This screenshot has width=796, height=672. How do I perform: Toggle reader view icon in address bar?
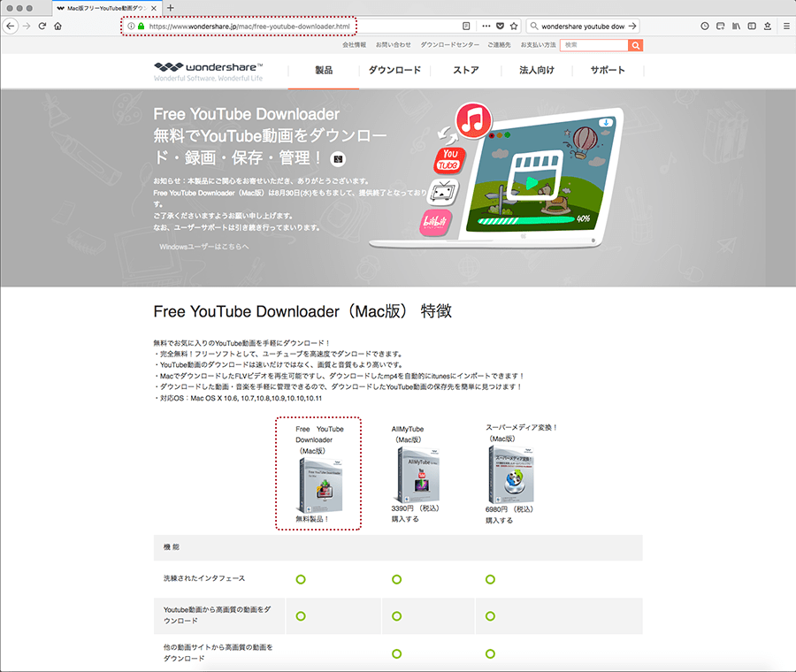[x=466, y=26]
